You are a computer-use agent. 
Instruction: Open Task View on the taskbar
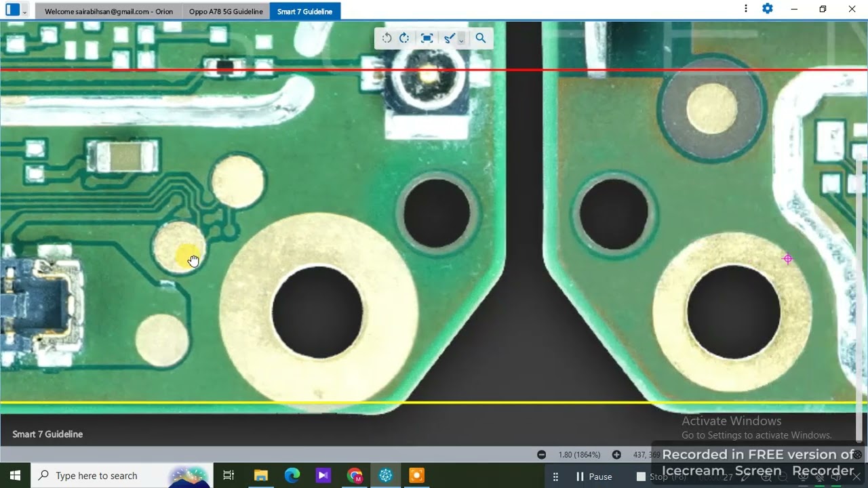tap(229, 476)
